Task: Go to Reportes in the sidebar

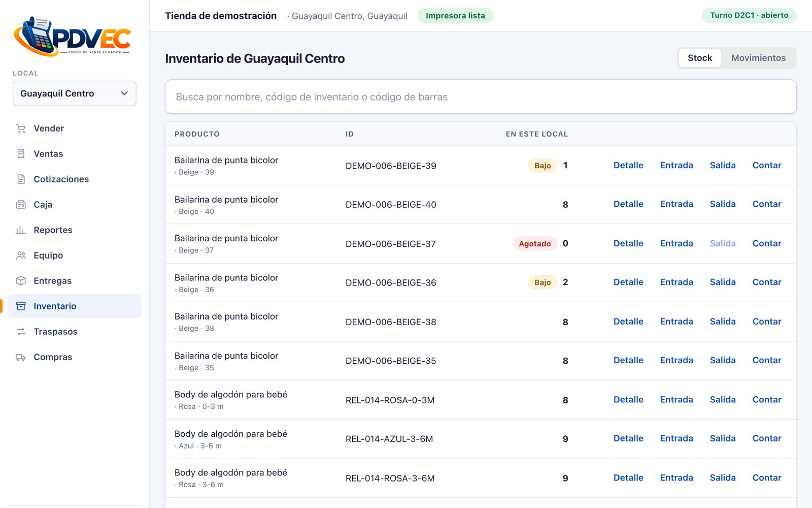Action: click(x=75, y=230)
